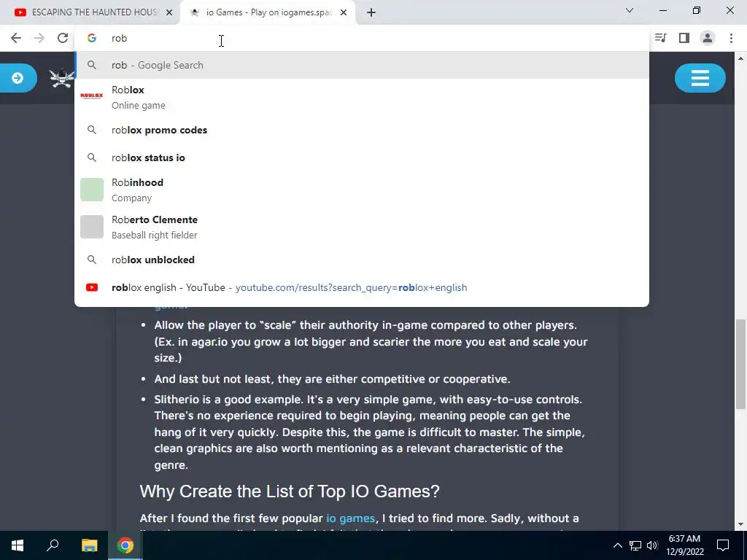This screenshot has width=747, height=560.
Task: Select the Roblox Online game suggestion
Action: coord(362,97)
